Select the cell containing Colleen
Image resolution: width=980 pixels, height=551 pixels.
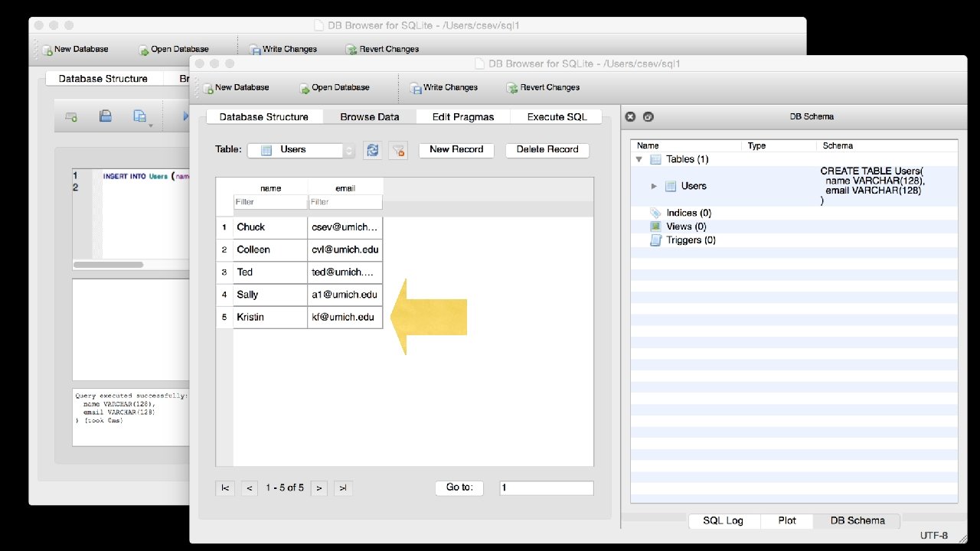(270, 249)
